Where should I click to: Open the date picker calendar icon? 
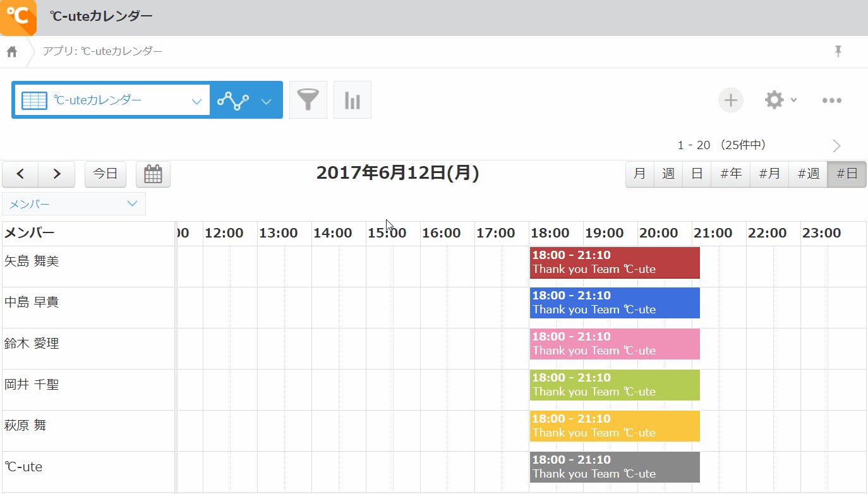point(153,174)
